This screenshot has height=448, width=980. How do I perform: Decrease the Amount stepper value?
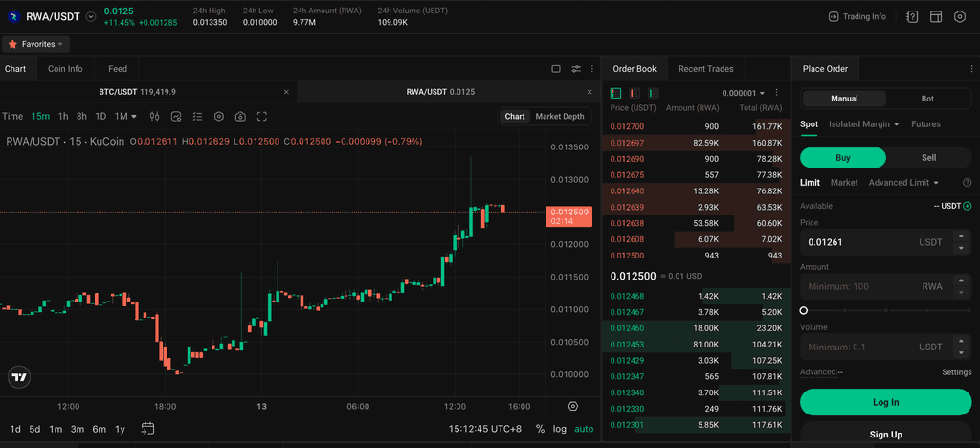[961, 292]
